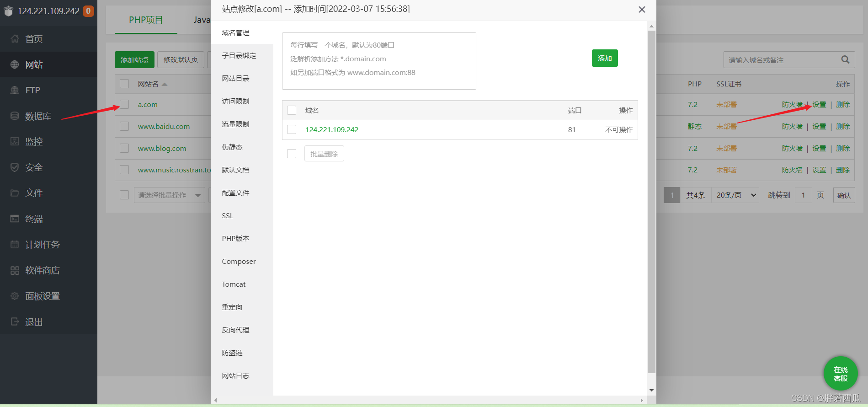868x407 pixels.
Task: Click the orange notification badge 0
Action: 88,11
